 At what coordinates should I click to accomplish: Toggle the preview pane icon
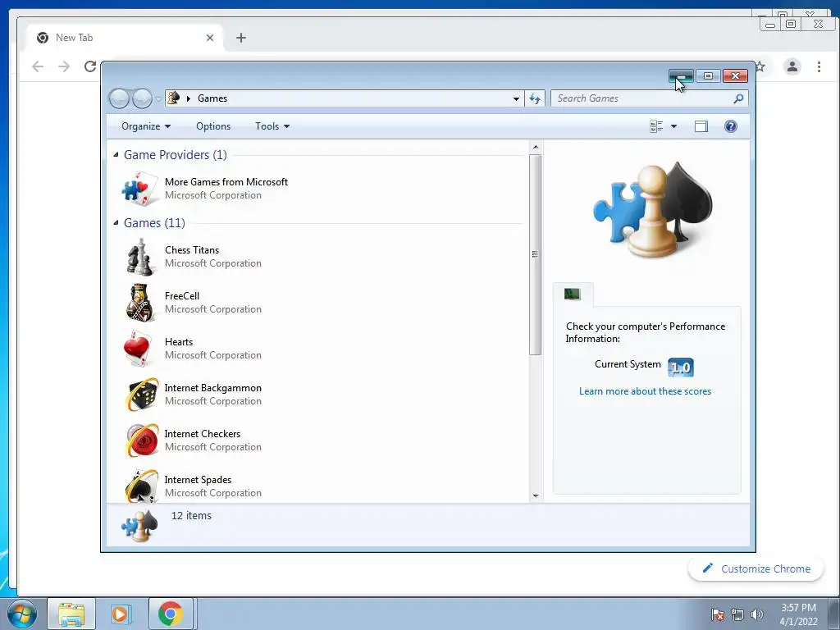(x=701, y=126)
